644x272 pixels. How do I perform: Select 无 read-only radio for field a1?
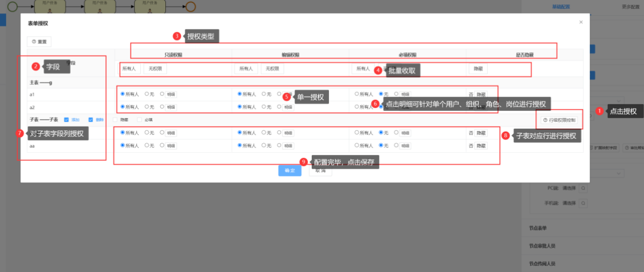tap(147, 94)
